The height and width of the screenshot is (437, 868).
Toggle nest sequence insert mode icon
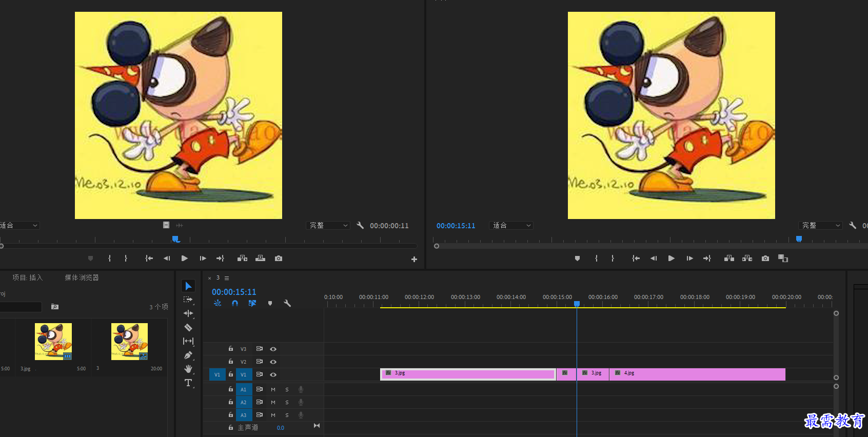point(218,303)
